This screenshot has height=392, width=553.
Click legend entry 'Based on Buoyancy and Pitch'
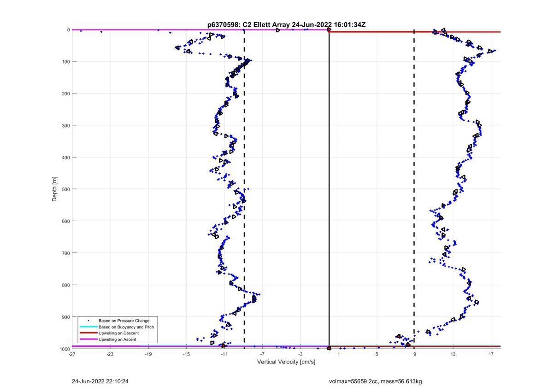pos(126,327)
